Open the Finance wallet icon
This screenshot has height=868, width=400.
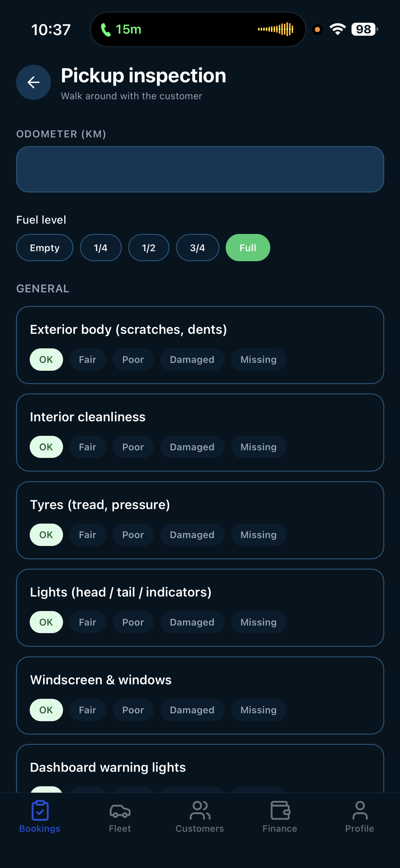pyautogui.click(x=280, y=810)
